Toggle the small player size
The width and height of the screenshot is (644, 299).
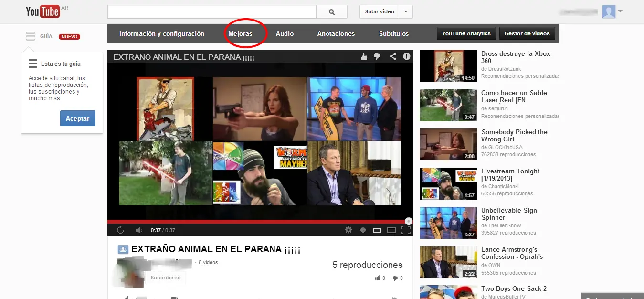point(377,230)
